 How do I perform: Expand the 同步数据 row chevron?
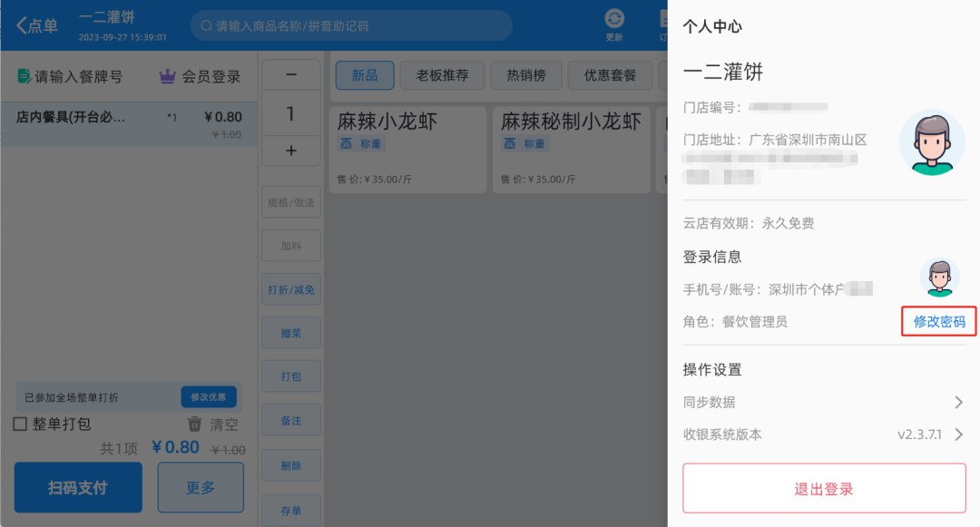pos(958,402)
